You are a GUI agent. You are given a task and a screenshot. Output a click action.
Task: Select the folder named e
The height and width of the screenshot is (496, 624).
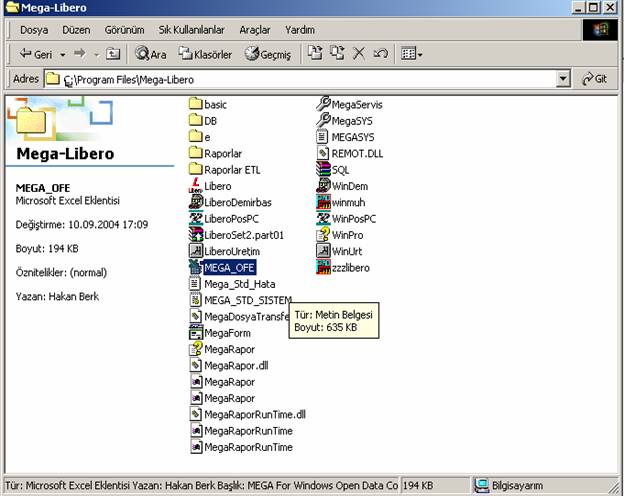[199, 137]
